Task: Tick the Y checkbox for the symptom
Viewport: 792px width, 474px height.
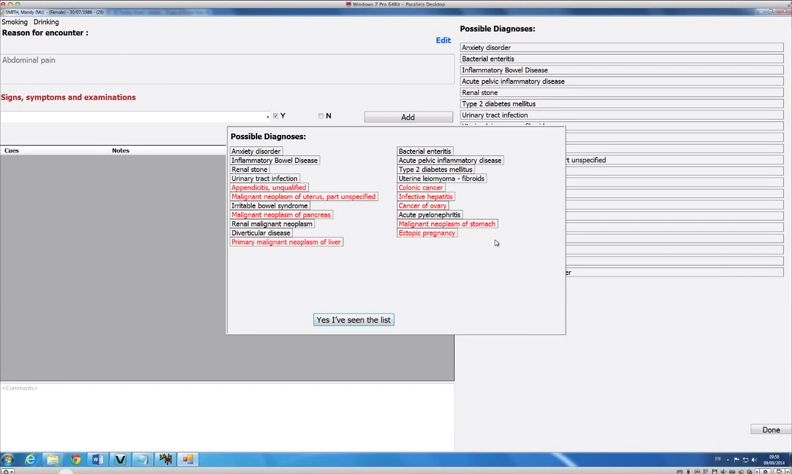Action: point(276,116)
